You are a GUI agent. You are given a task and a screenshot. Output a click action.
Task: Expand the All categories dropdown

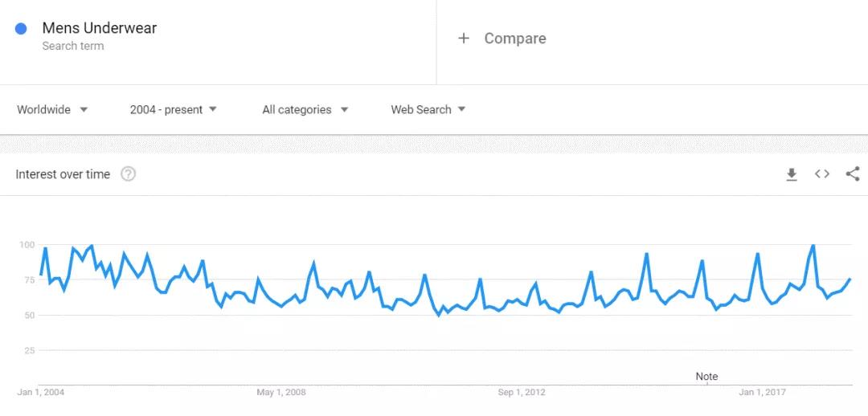click(305, 110)
